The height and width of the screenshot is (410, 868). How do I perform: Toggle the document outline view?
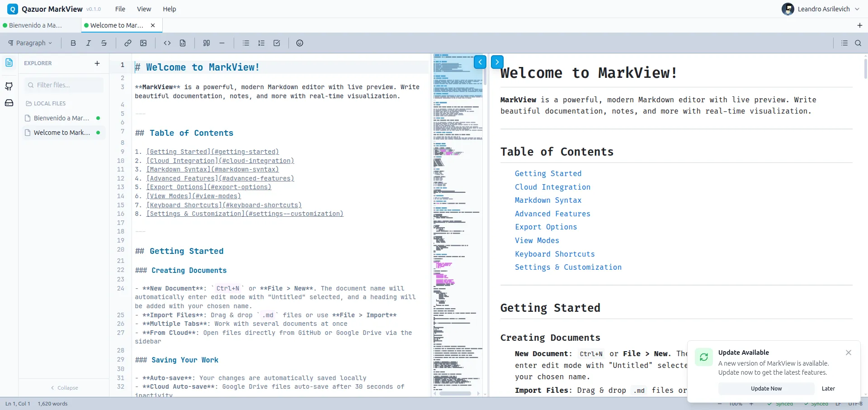(x=844, y=43)
